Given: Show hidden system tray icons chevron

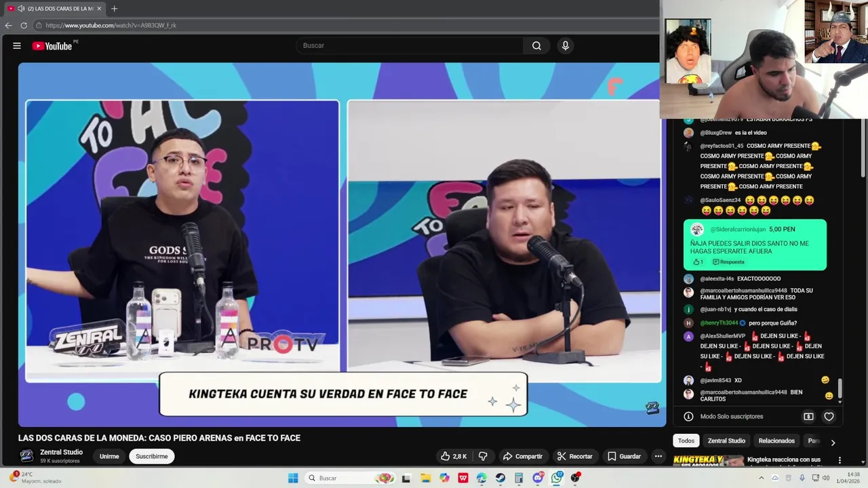Looking at the screenshot, I should [x=761, y=478].
